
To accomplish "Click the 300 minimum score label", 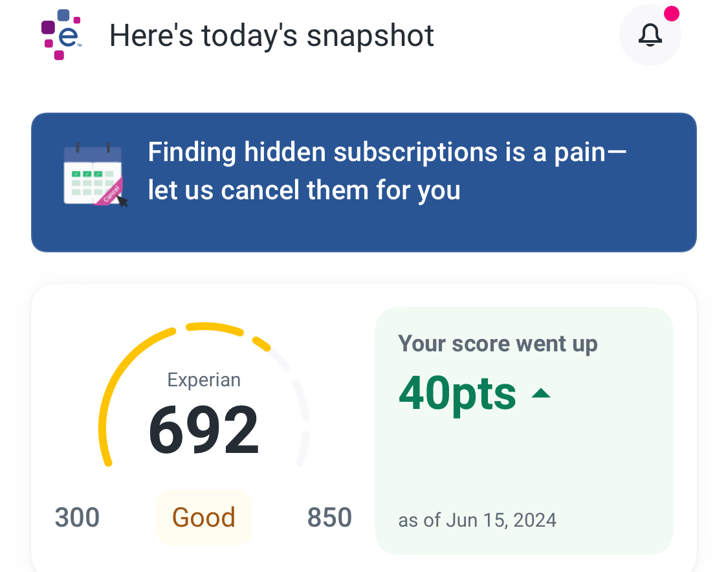I will coord(77,518).
